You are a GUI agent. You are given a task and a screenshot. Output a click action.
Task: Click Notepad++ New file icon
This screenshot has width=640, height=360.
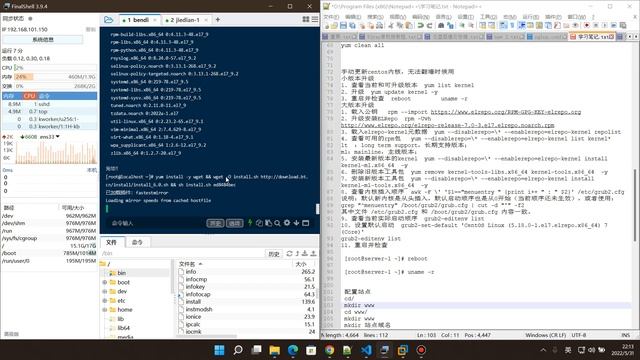point(327,26)
